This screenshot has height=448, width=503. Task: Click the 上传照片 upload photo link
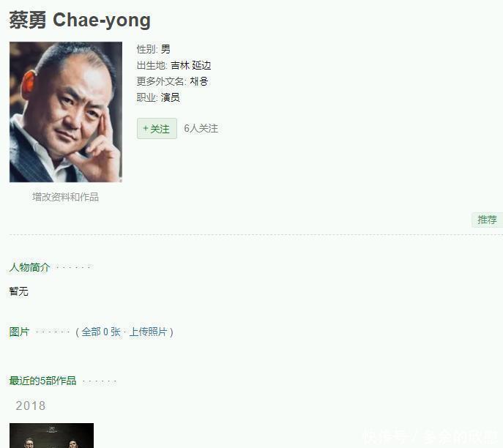(x=148, y=332)
